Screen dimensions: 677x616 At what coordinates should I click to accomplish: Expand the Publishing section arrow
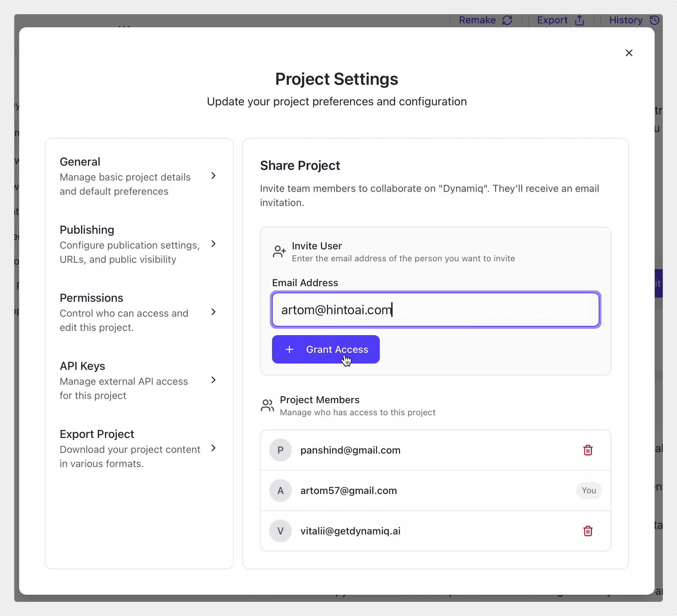[213, 244]
